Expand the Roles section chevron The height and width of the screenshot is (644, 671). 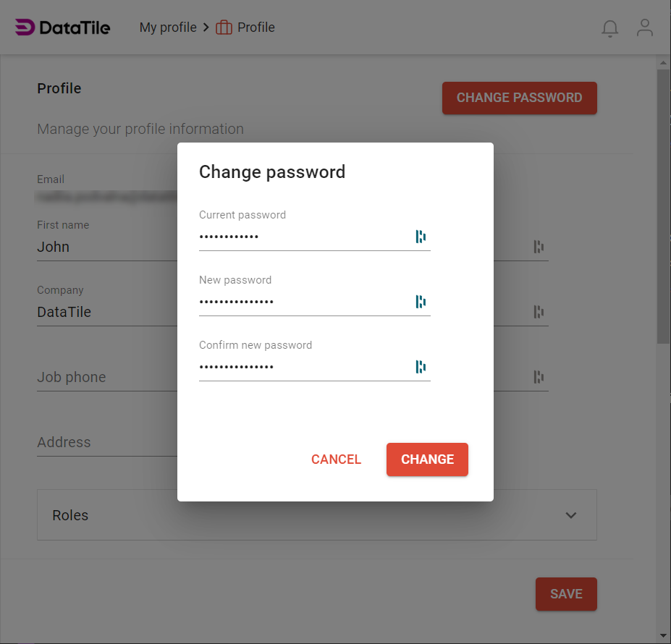click(x=571, y=515)
